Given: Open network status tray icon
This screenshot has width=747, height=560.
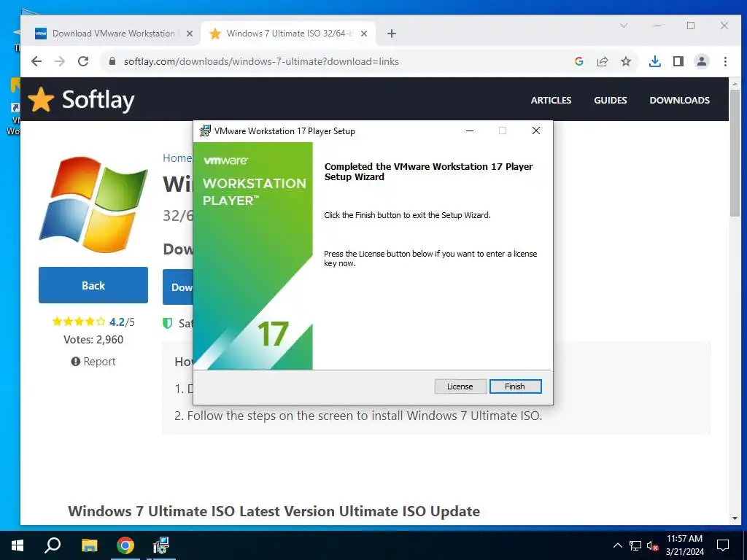Looking at the screenshot, I should coord(635,545).
